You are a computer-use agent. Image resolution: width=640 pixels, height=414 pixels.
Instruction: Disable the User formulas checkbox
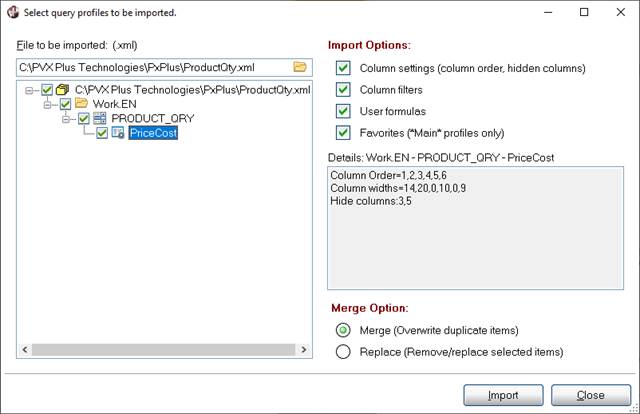tap(343, 111)
